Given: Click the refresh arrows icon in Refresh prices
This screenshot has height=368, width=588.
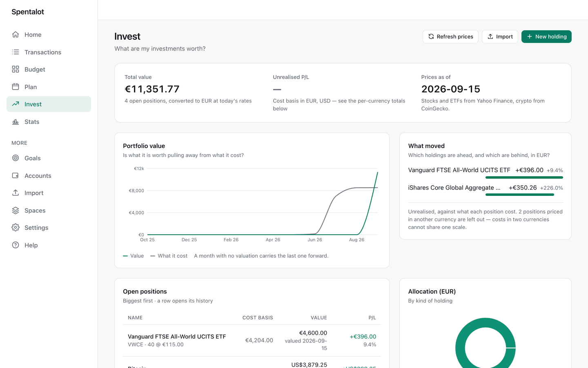Looking at the screenshot, I should pyautogui.click(x=431, y=37).
